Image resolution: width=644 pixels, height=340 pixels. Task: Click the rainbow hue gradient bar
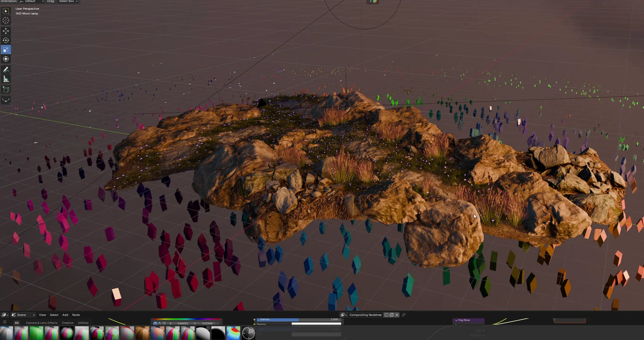click(186, 319)
